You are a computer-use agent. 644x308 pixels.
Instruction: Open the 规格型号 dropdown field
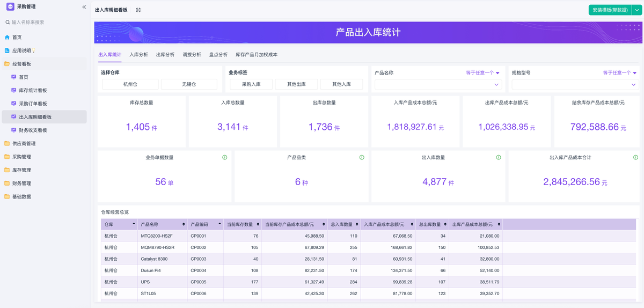click(x=575, y=84)
